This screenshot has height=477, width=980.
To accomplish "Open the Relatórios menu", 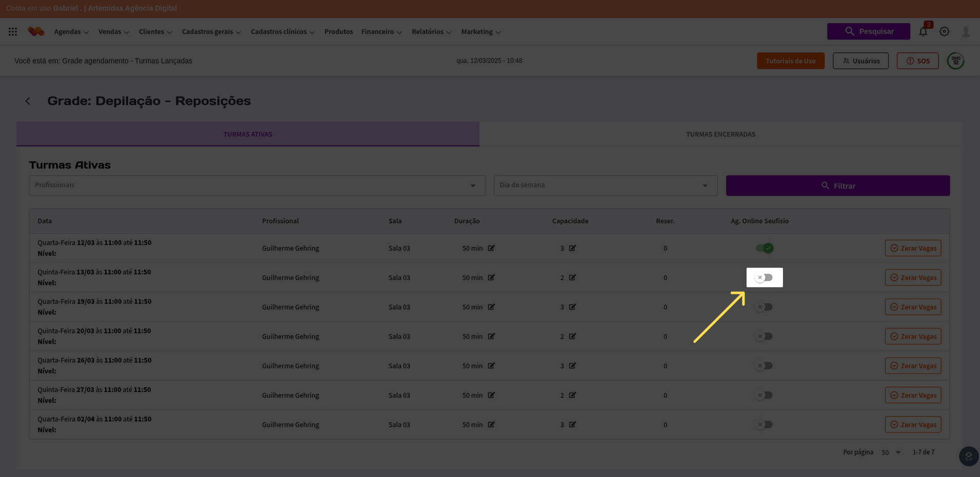I will tap(432, 32).
